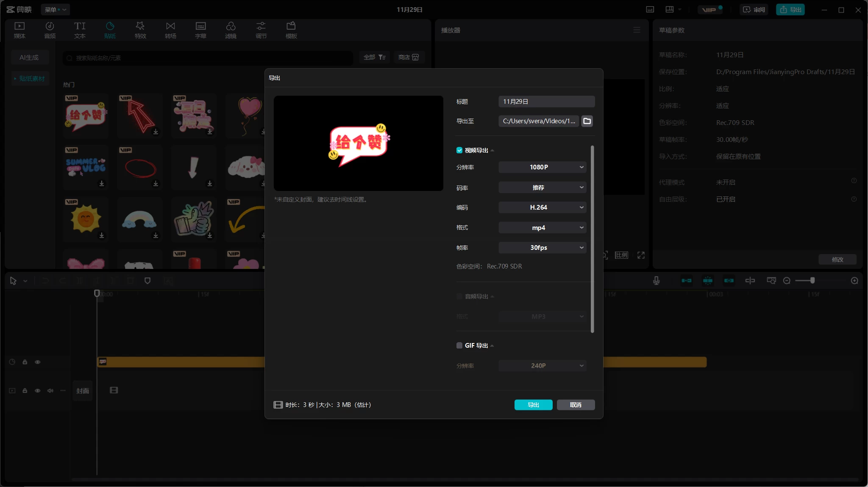Open the 特效 (effects) panel icon
The height and width of the screenshot is (487, 868).
pyautogui.click(x=140, y=30)
